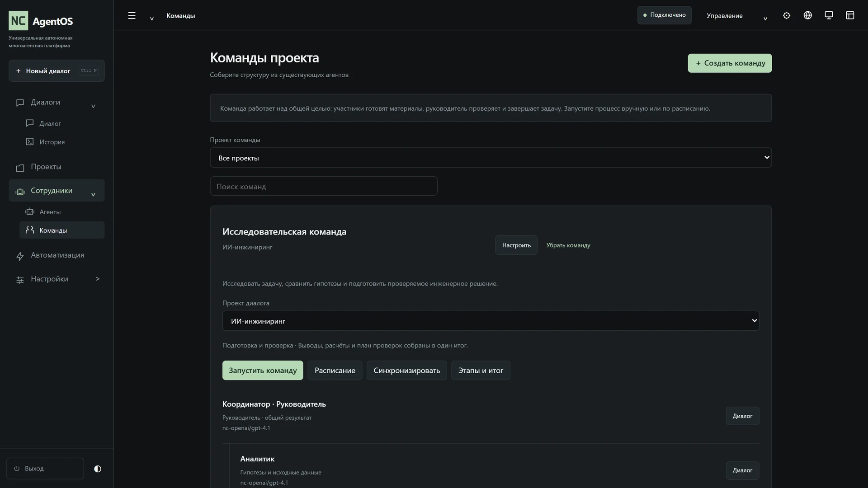Open the Все проекты dropdown
This screenshot has height=488, width=868.
pos(491,158)
